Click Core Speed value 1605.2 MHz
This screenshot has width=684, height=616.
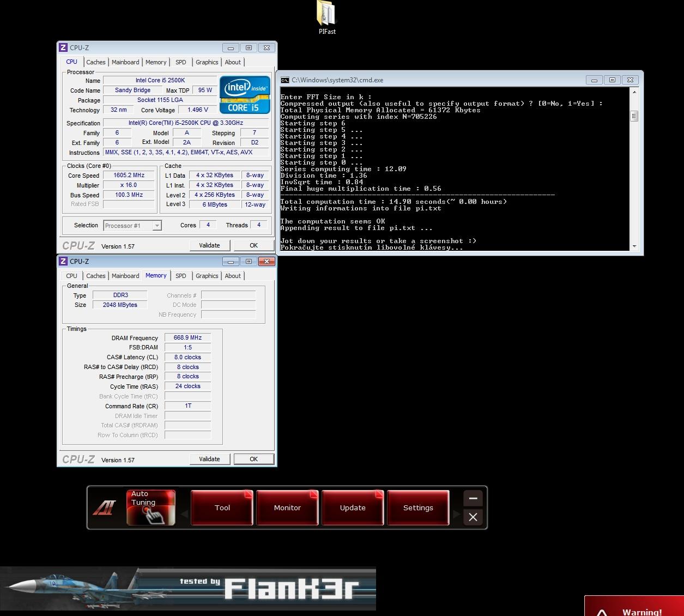pos(129,176)
